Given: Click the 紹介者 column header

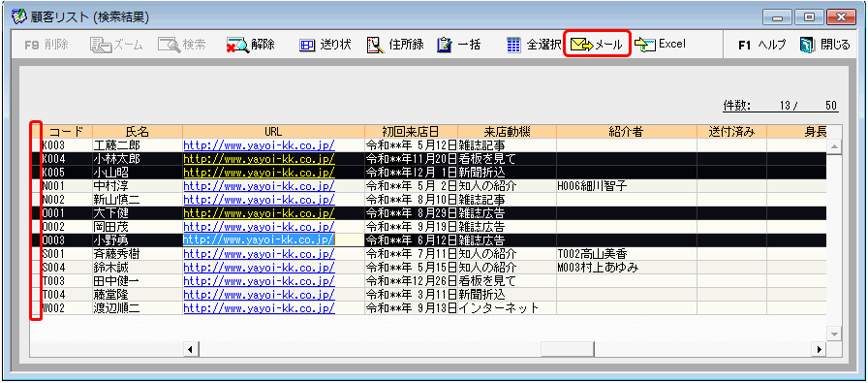Looking at the screenshot, I should (627, 131).
